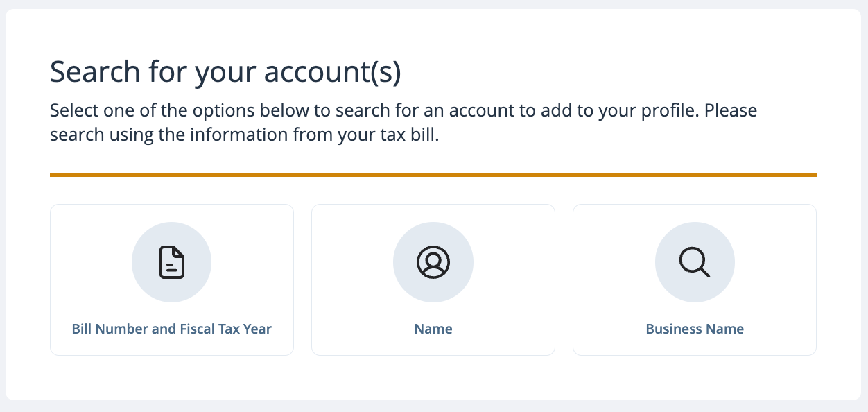
Task: Click the orange divider line under the instructions
Action: (433, 175)
